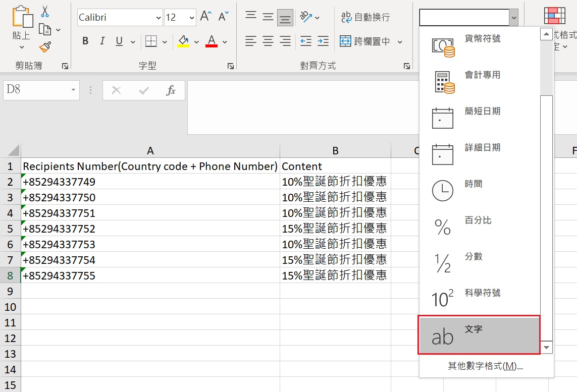
Task: Click the formula bar input
Action: pos(303,107)
